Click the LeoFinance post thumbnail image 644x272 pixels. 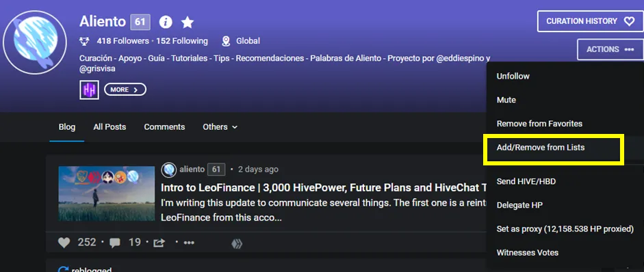106,193
